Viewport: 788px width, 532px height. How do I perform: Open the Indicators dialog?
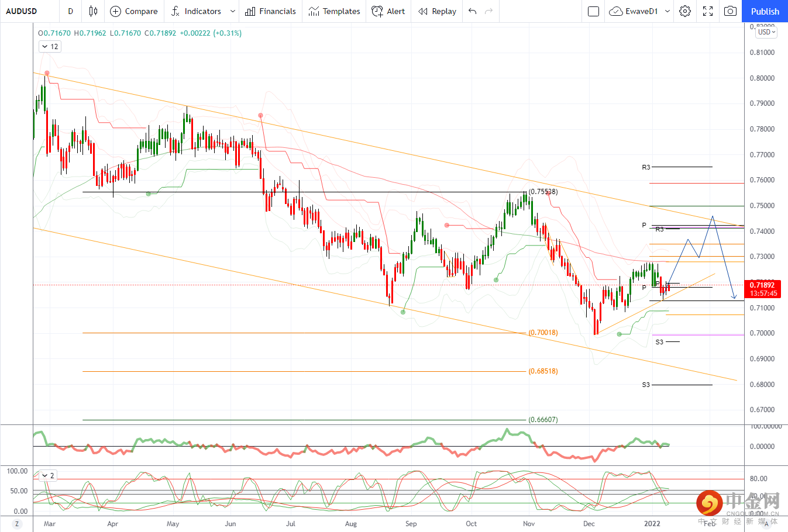pos(196,11)
